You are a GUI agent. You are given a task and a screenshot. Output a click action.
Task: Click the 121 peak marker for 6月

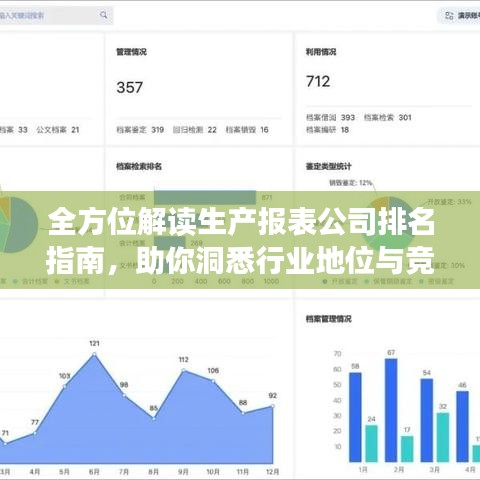point(94,354)
